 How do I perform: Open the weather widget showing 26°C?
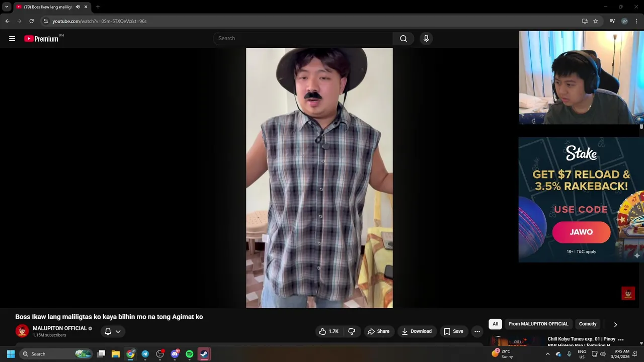[x=502, y=354]
